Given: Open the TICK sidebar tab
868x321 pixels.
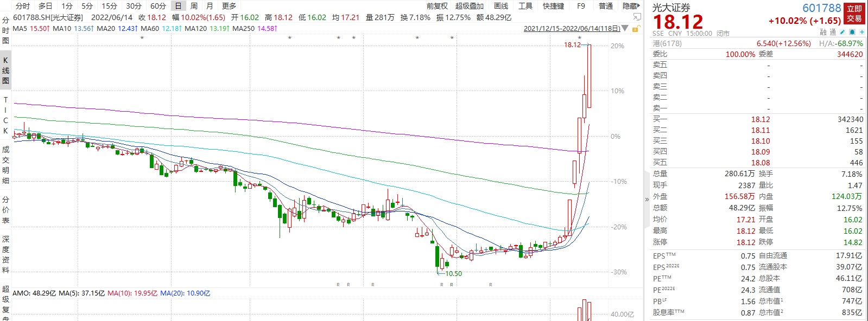Looking at the screenshot, I should 5,115.
